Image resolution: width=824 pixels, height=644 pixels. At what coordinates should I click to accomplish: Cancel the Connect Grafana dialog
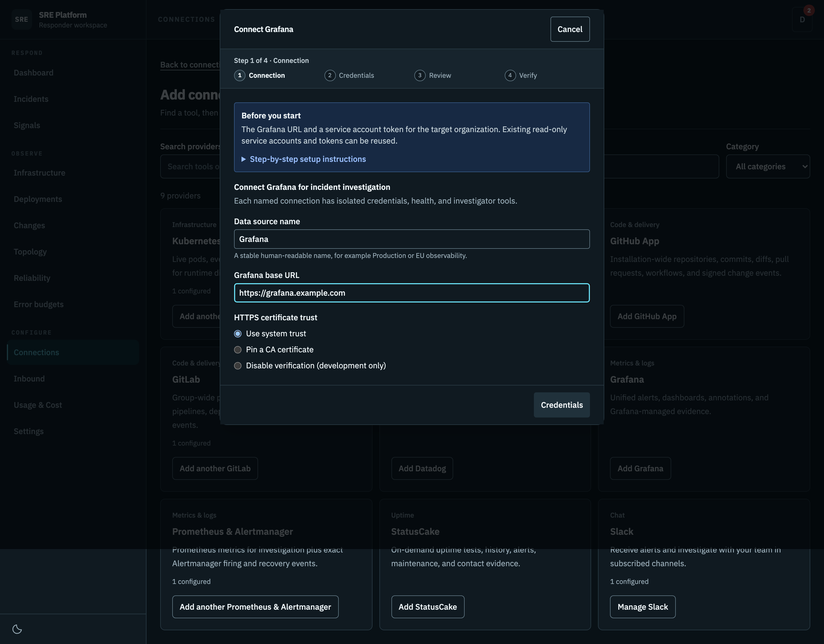pos(570,29)
